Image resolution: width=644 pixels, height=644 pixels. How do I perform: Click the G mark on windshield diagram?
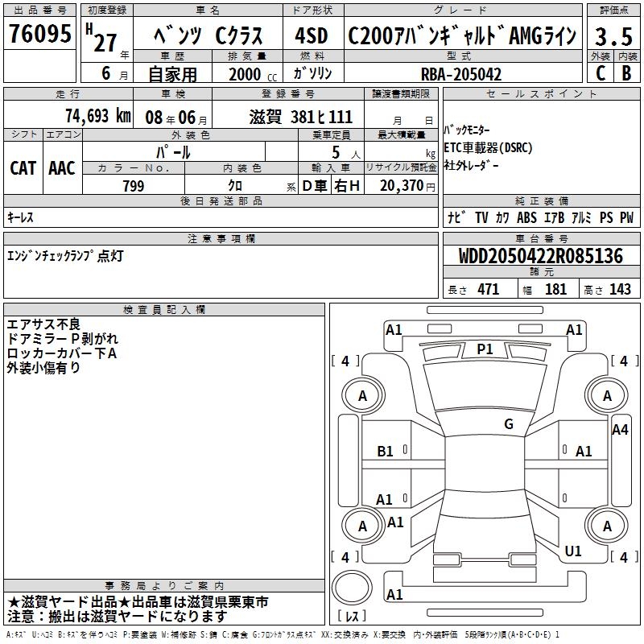click(x=509, y=424)
